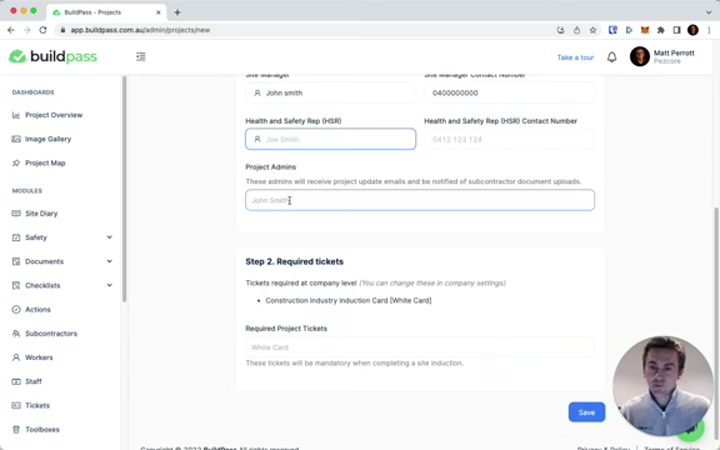Collapse sidebar using the menu toggle icon
Viewport: 720px width, 450px height.
click(x=141, y=56)
